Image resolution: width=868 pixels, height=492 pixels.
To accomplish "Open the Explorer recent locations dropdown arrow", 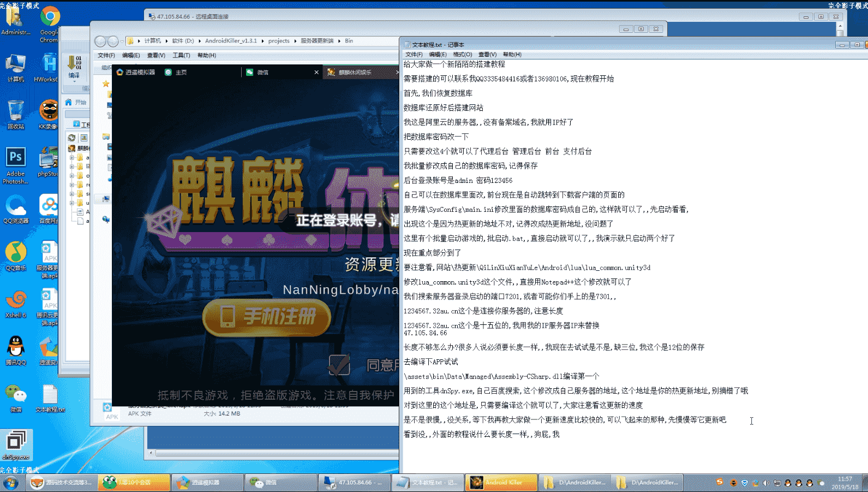I will pos(122,42).
